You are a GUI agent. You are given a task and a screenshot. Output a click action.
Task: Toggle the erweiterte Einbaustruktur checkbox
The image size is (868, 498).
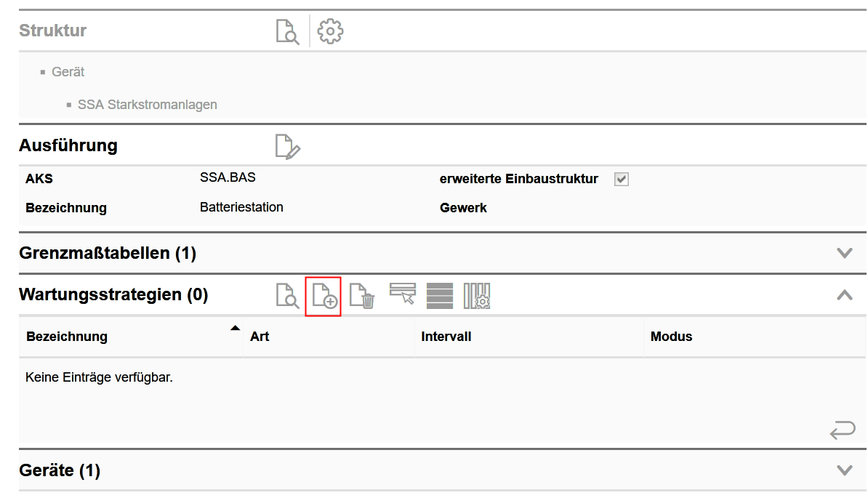(x=621, y=179)
